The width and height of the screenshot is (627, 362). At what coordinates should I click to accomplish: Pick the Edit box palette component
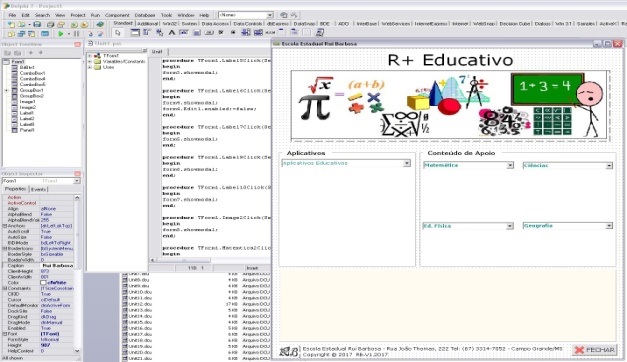pyautogui.click(x=184, y=32)
